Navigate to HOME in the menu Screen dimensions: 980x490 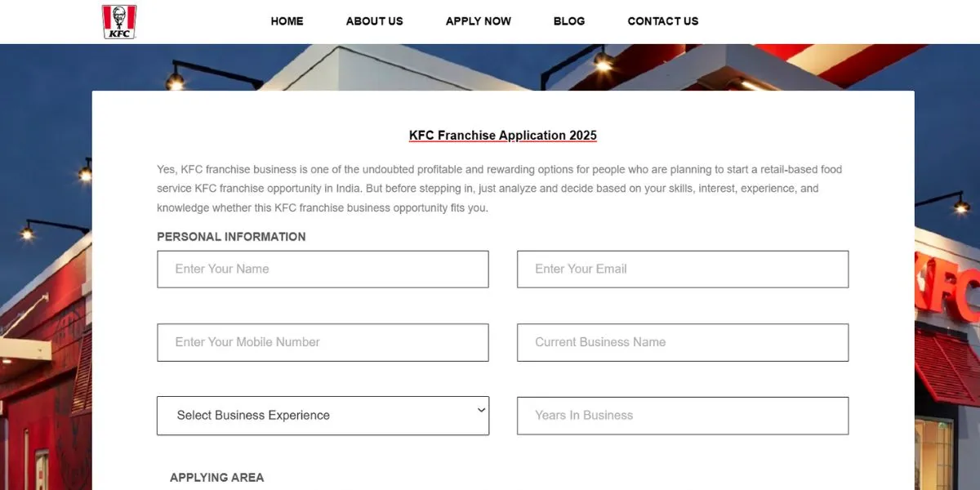tap(287, 21)
